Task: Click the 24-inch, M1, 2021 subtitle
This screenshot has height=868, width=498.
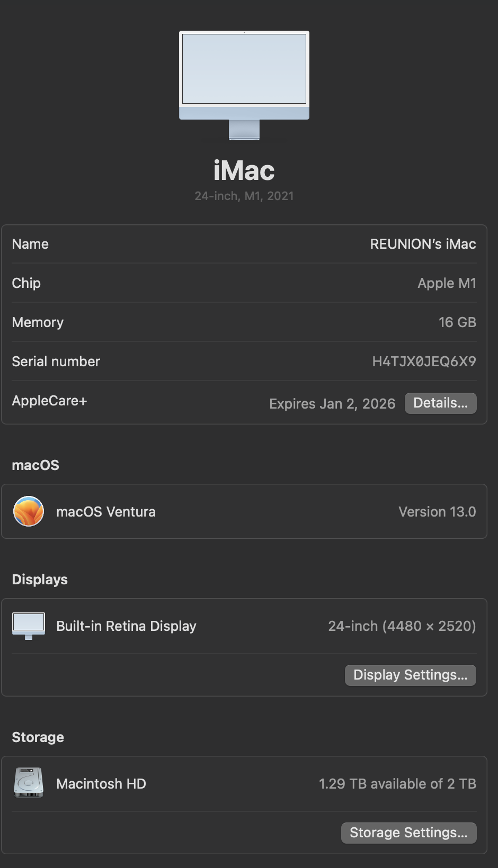Action: point(244,196)
